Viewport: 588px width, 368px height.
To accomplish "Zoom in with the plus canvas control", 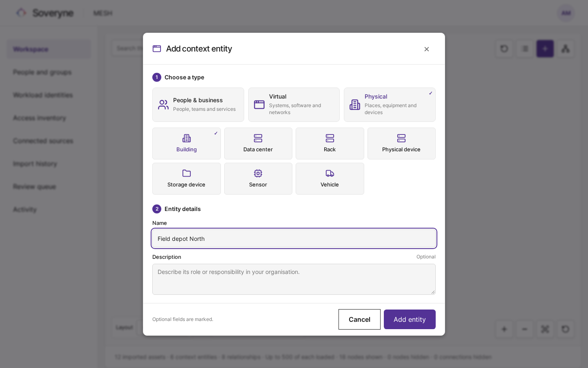I will pos(504,329).
